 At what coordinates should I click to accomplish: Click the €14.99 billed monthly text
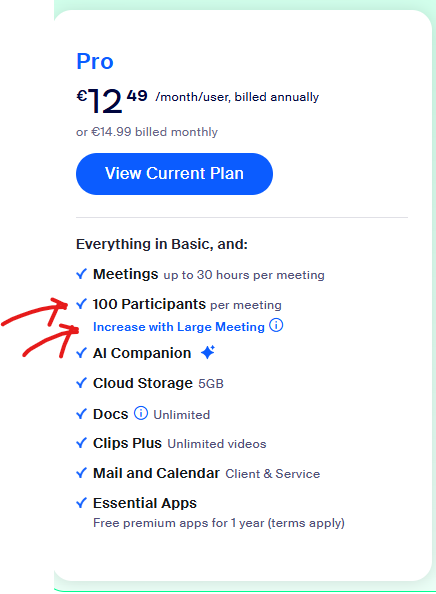pos(155,132)
